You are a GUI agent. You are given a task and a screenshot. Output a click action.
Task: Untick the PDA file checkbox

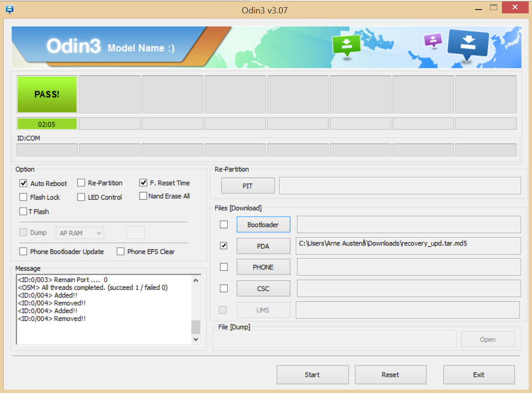point(223,246)
